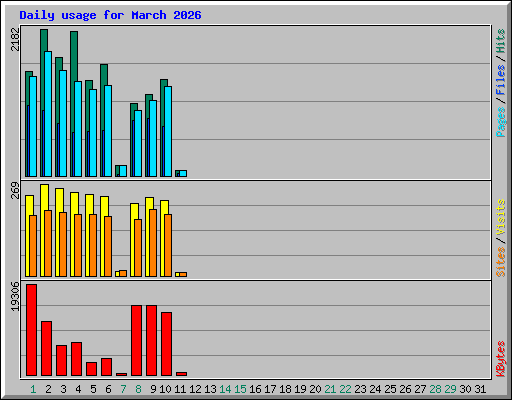This screenshot has height=400, width=512.
Task: Click day 4 on the x-axis
Action: (78, 389)
